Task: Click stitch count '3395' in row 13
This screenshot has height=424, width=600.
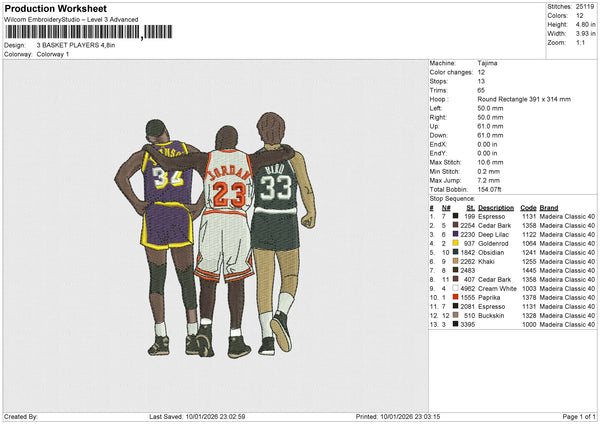Action: pyautogui.click(x=468, y=325)
